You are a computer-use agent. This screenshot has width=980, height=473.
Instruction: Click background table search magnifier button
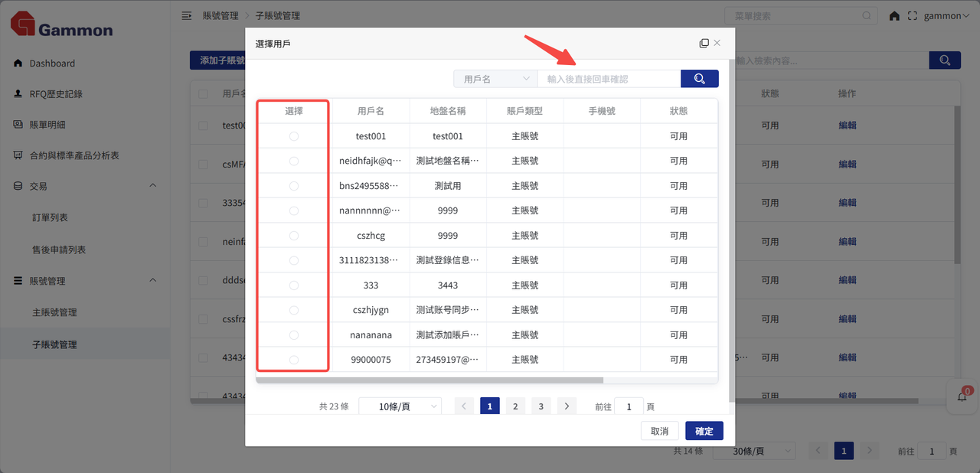pyautogui.click(x=944, y=60)
